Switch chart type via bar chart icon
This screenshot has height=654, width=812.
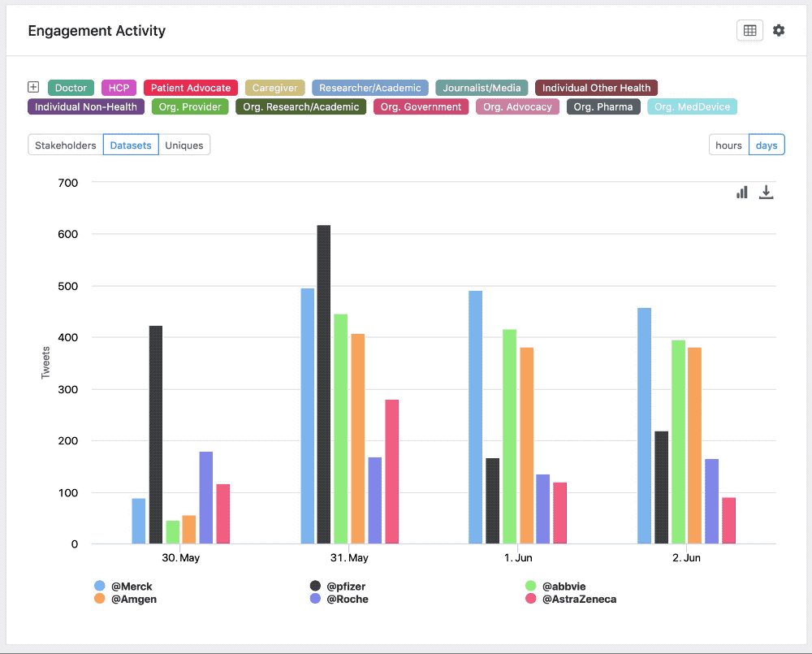coord(742,193)
